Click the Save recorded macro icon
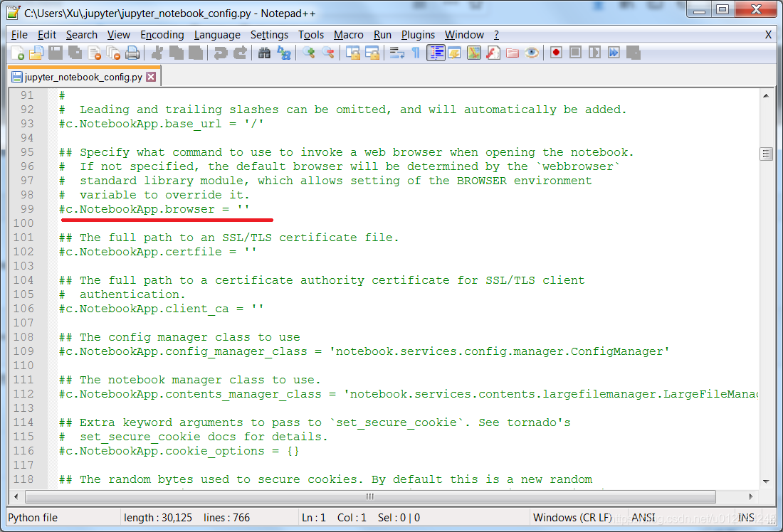This screenshot has height=532, width=783. 634,53
